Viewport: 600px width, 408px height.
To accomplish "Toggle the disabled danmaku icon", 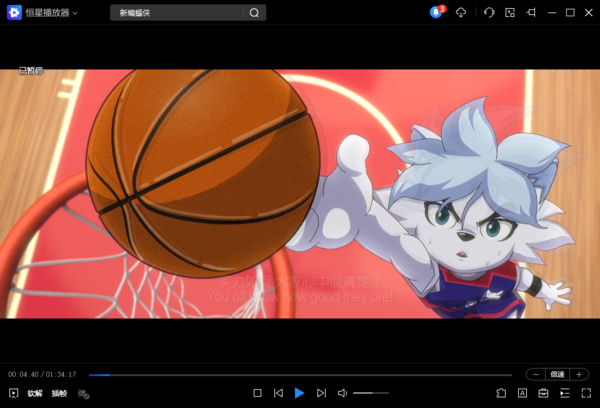I will [83, 394].
